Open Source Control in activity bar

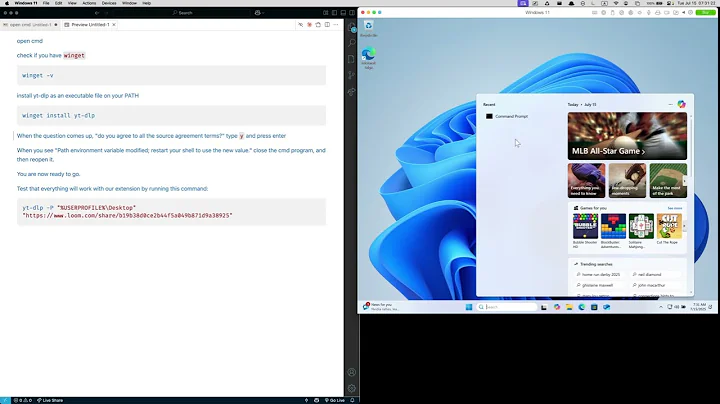click(352, 75)
